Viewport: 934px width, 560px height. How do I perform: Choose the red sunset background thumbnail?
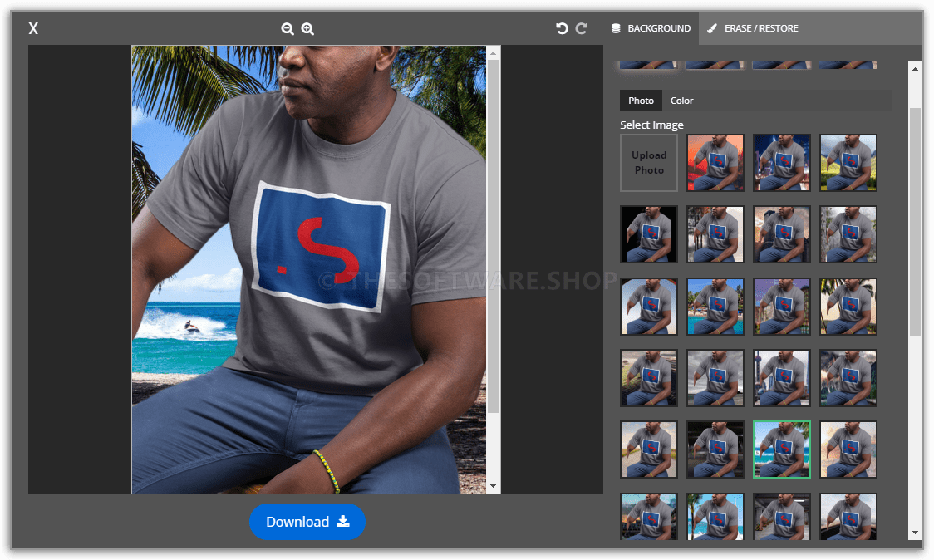click(x=715, y=163)
